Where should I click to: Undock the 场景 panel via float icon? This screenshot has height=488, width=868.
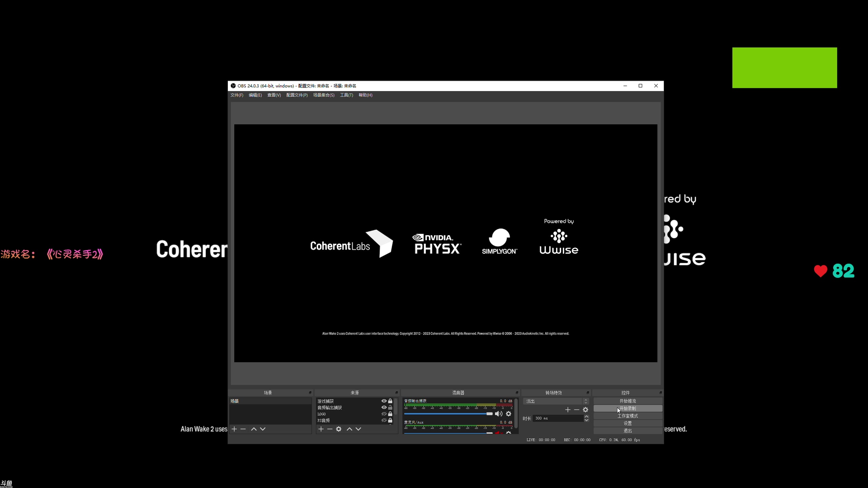(x=310, y=392)
